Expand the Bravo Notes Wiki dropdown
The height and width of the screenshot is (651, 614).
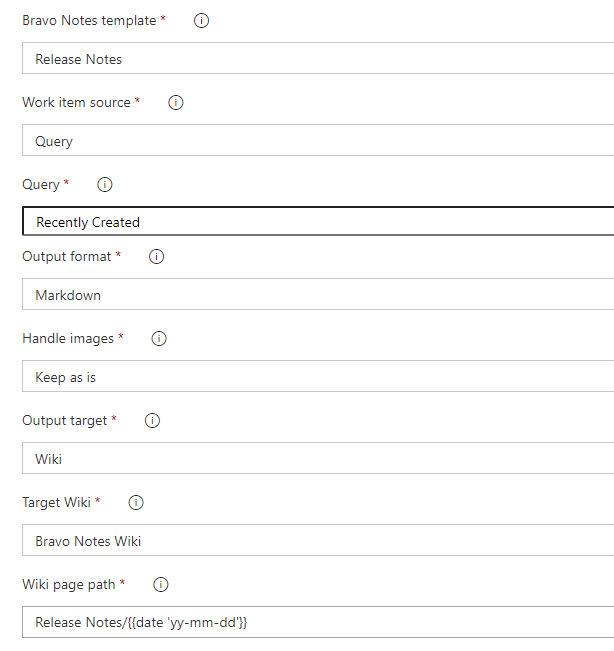(x=318, y=540)
